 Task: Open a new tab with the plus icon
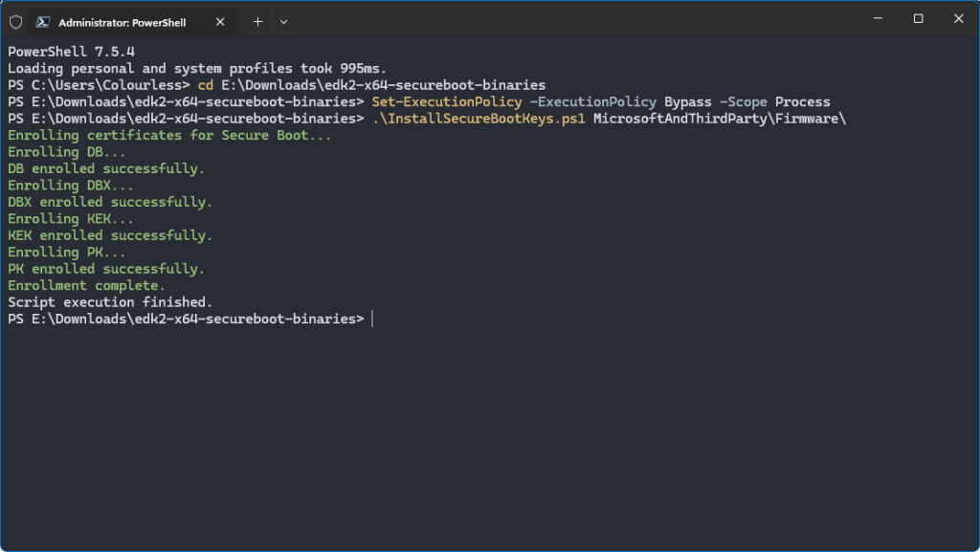257,21
